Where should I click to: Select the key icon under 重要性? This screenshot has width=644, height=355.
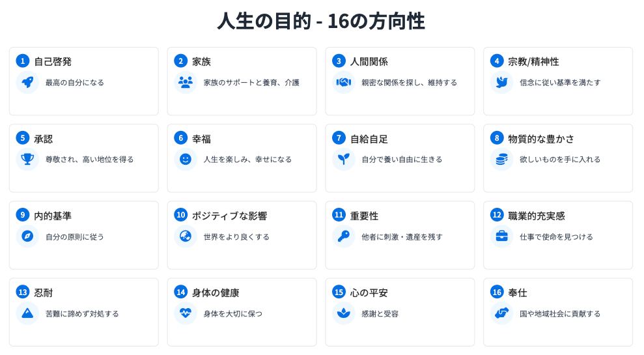[x=344, y=236]
